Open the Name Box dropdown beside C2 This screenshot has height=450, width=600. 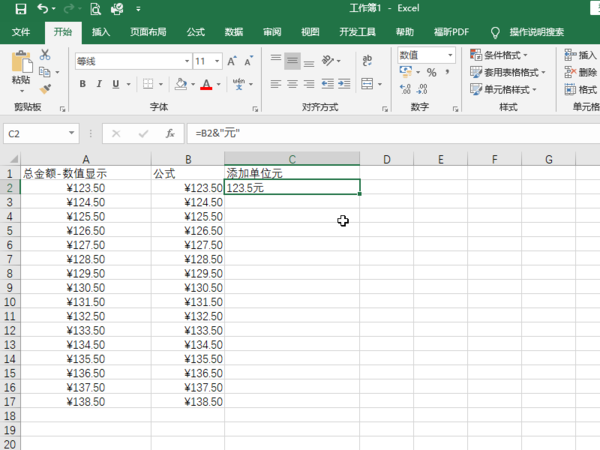tap(71, 132)
